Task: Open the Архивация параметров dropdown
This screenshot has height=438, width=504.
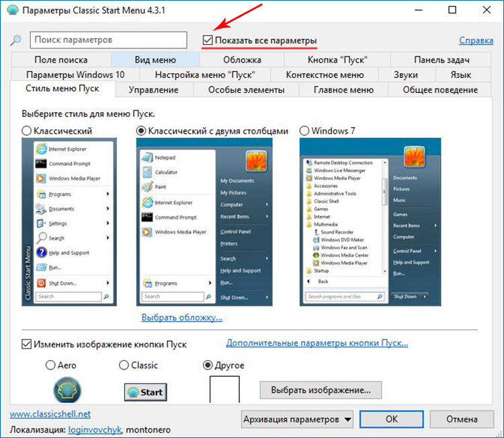Action: click(297, 419)
